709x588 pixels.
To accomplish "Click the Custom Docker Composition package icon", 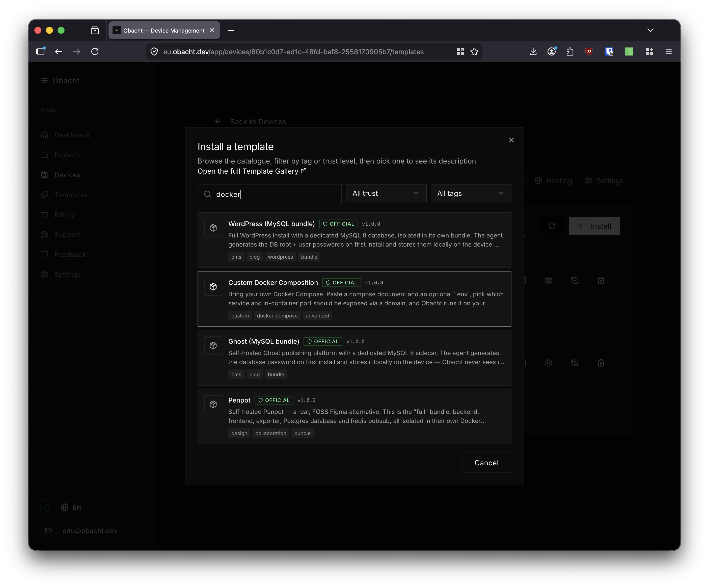I will click(213, 287).
